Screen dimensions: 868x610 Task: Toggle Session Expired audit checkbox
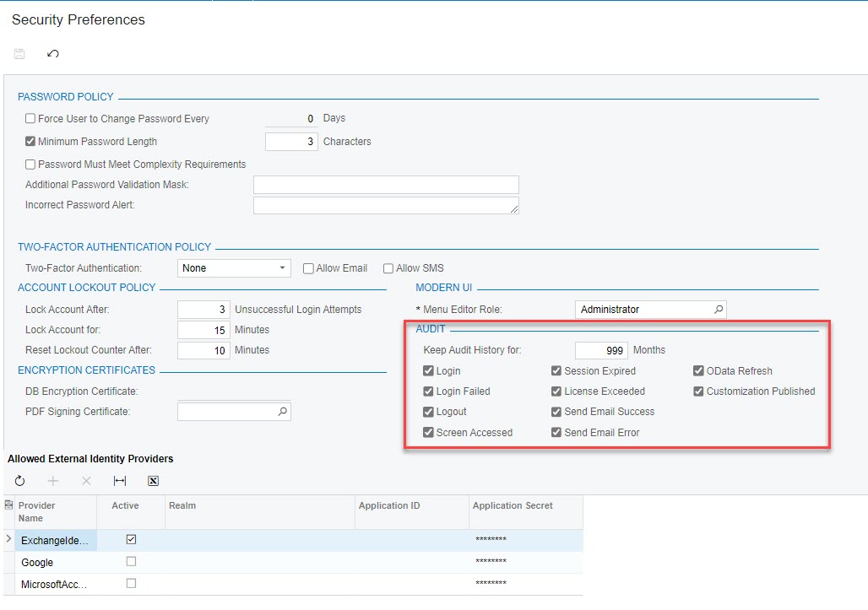point(556,370)
